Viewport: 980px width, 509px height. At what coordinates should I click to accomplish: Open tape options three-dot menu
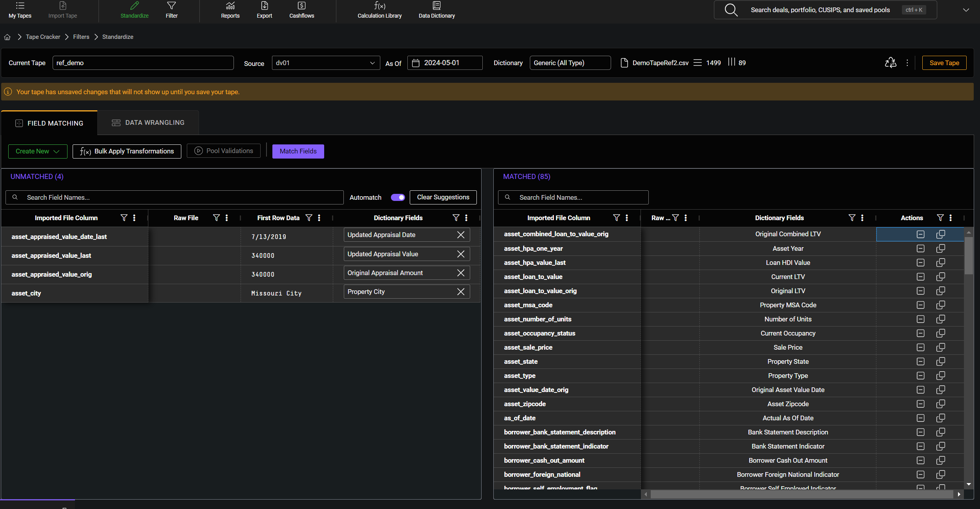pos(907,63)
